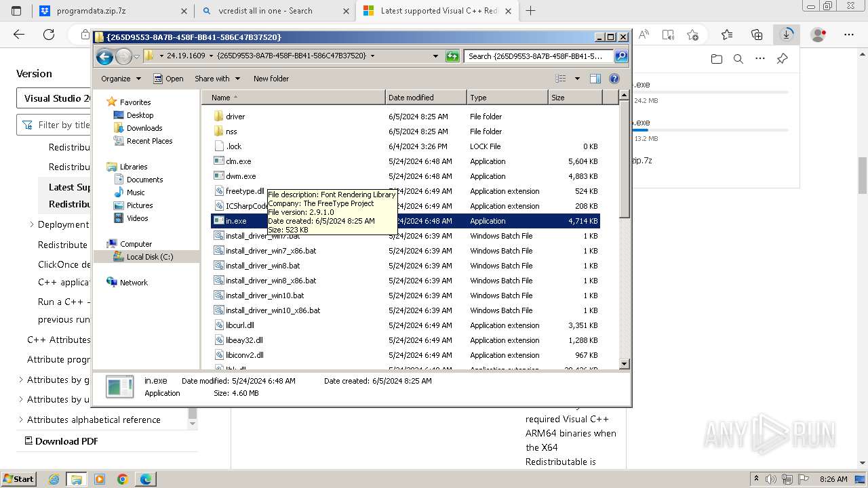Click the Explorer Back navigation arrow
The image size is (868, 488).
(x=104, y=57)
